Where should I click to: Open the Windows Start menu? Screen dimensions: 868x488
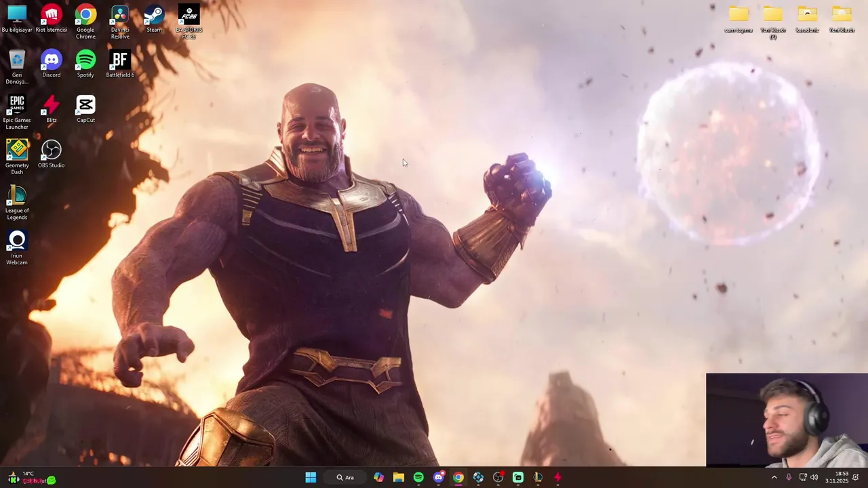tap(311, 477)
